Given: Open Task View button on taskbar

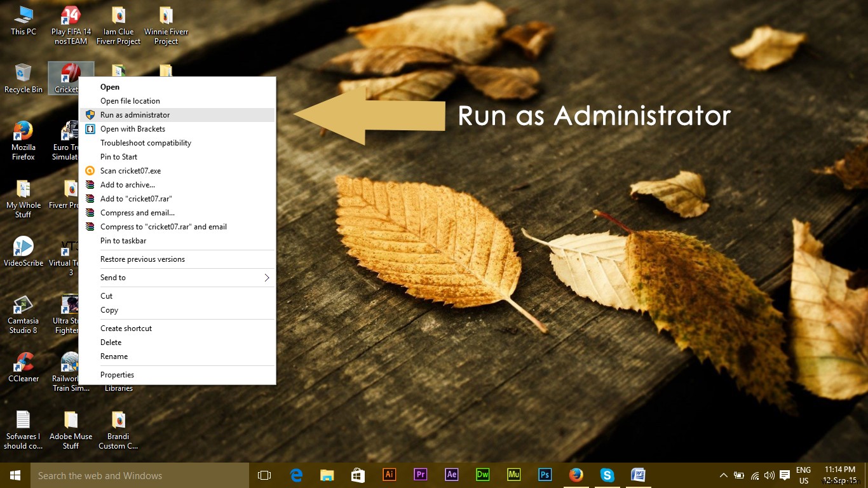Looking at the screenshot, I should 264,475.
